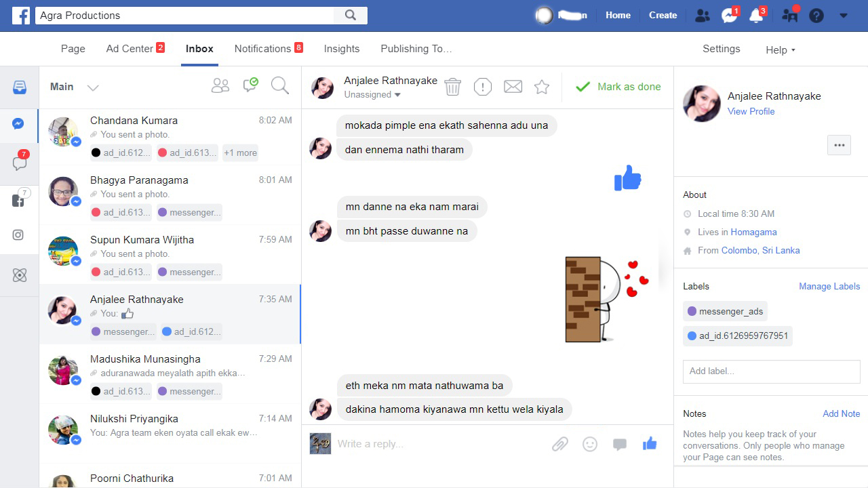Click Manage Labels link

click(x=829, y=286)
